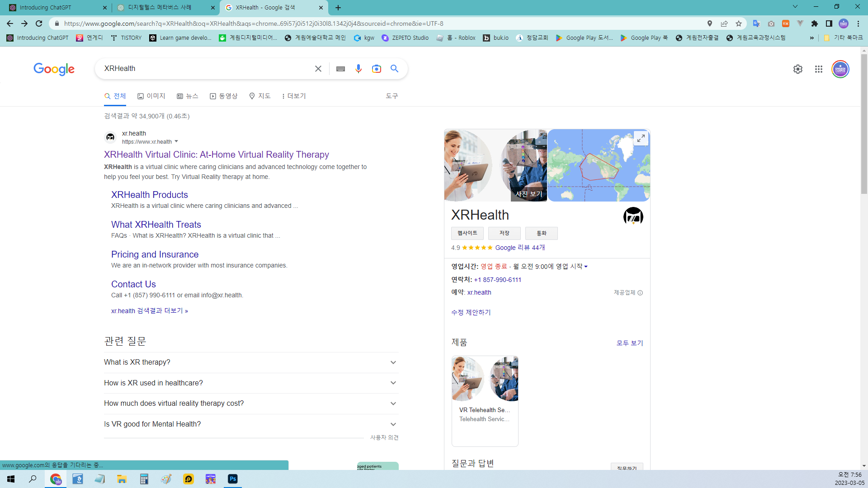The width and height of the screenshot is (868, 488).
Task: Open the on-screen keyboard input tool
Action: tap(341, 69)
